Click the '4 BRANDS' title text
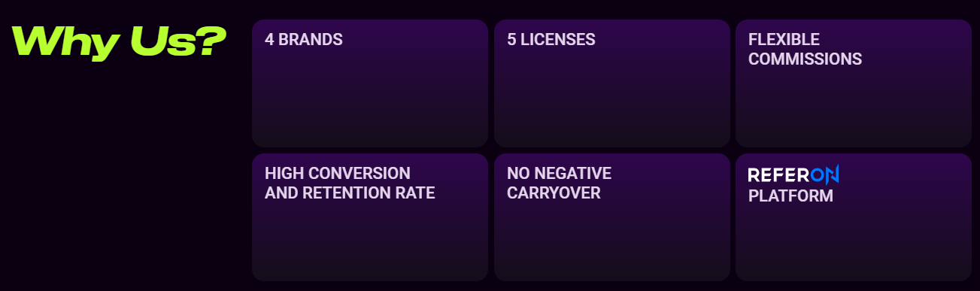This screenshot has height=291, width=980. (x=304, y=40)
